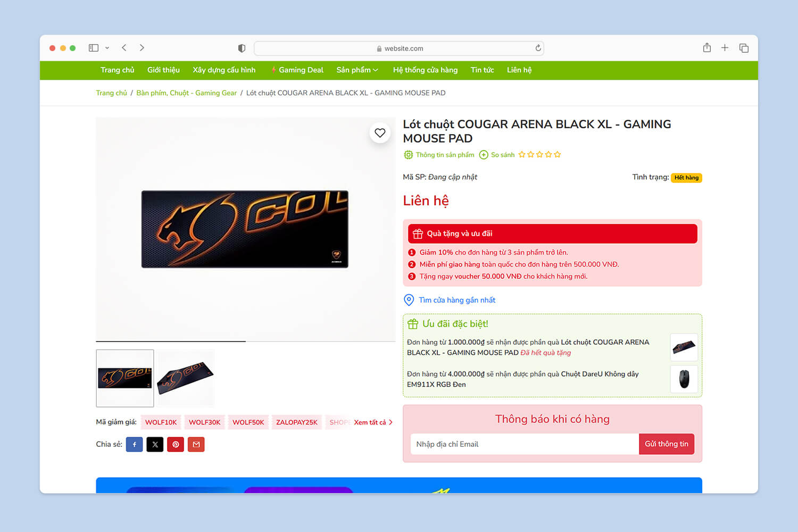Screen dimensions: 798x532
Task: Select discount code ZALOPAY25K
Action: (296, 422)
